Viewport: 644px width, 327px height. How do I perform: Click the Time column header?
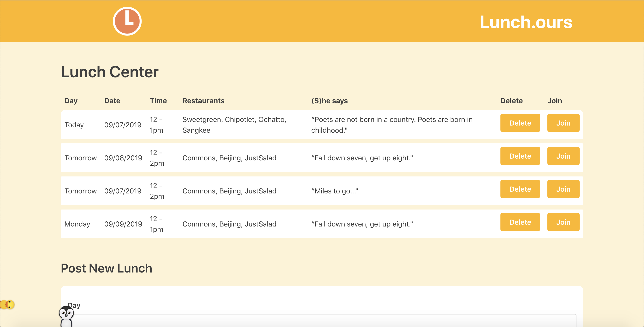[158, 101]
